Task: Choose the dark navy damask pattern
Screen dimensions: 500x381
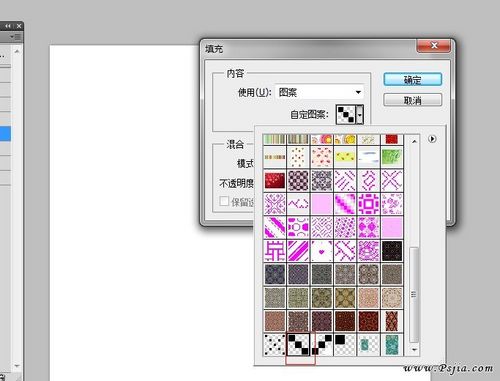Action: (x=275, y=274)
